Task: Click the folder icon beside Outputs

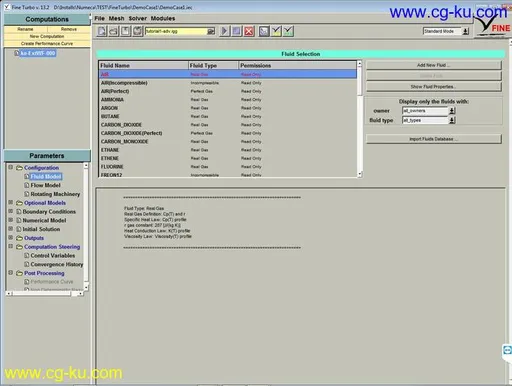Action: 20,238
